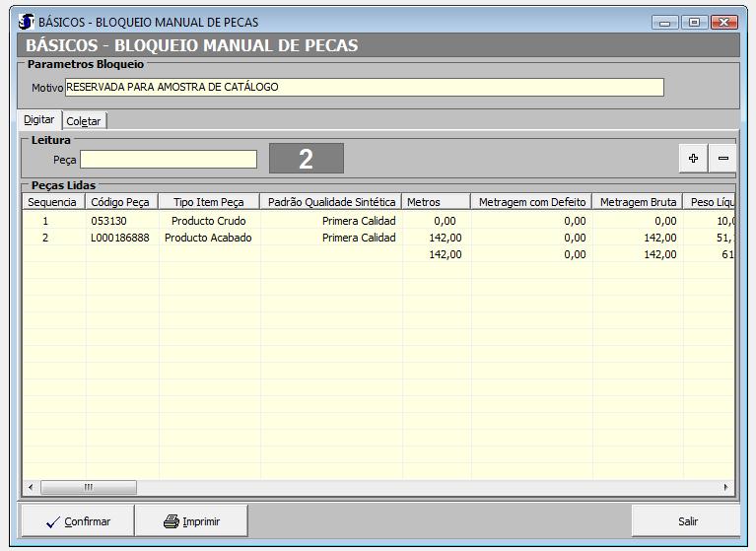The image size is (756, 551).
Task: Click the Sequencia column header
Action: click(53, 202)
